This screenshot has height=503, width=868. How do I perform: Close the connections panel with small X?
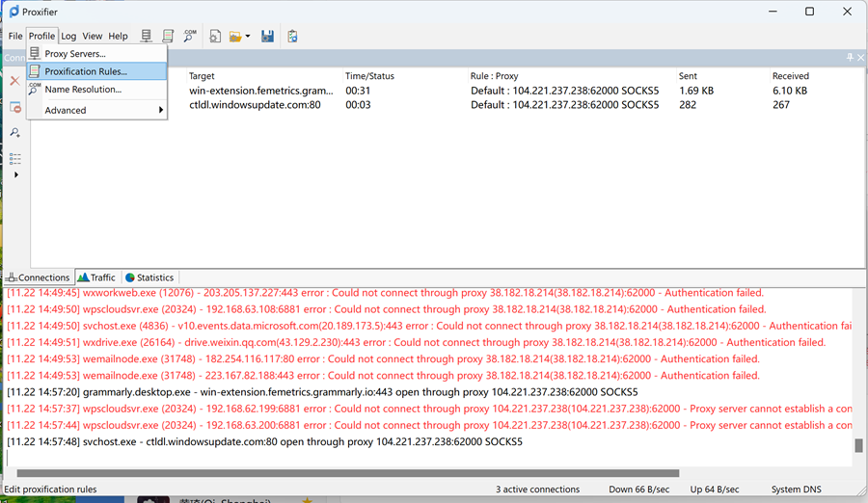tap(861, 58)
